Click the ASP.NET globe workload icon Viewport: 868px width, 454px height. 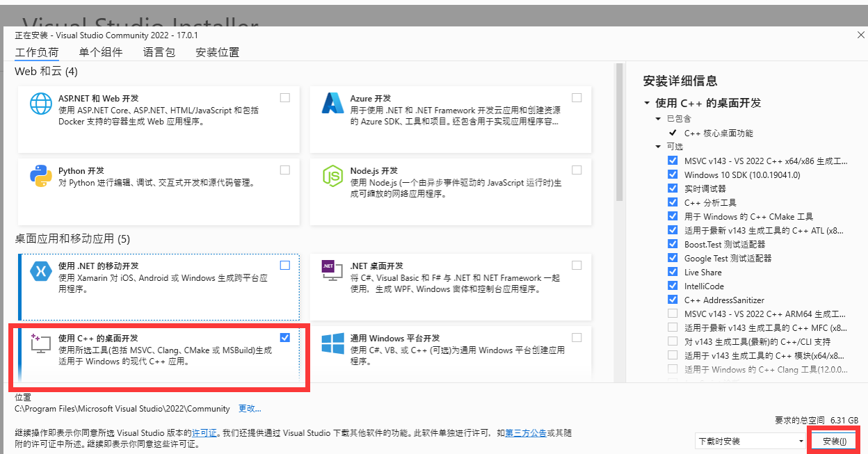click(41, 104)
